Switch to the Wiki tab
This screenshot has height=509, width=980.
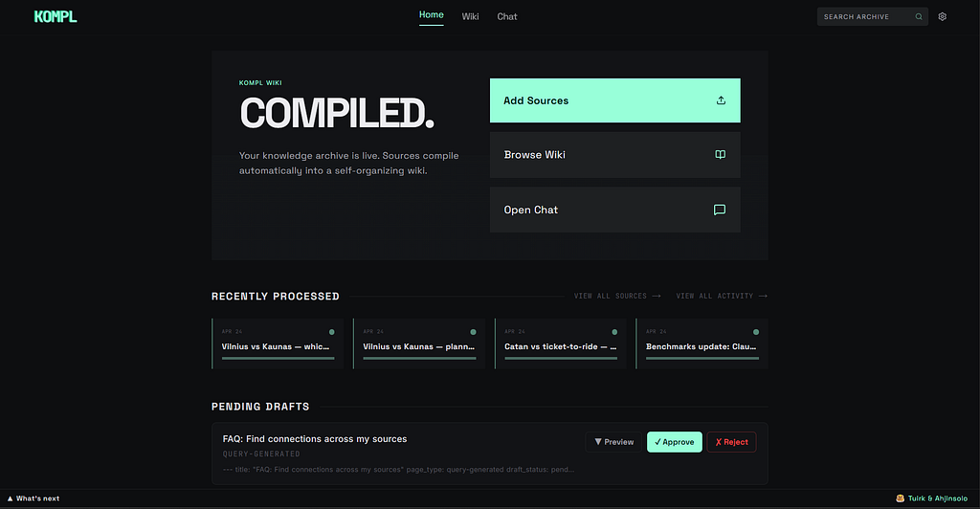click(x=470, y=17)
